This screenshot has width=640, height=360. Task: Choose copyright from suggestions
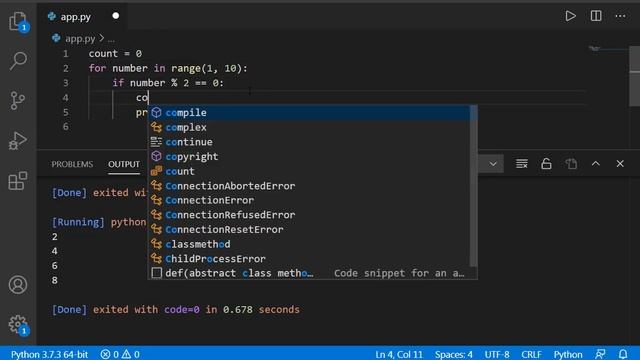[x=309, y=157]
